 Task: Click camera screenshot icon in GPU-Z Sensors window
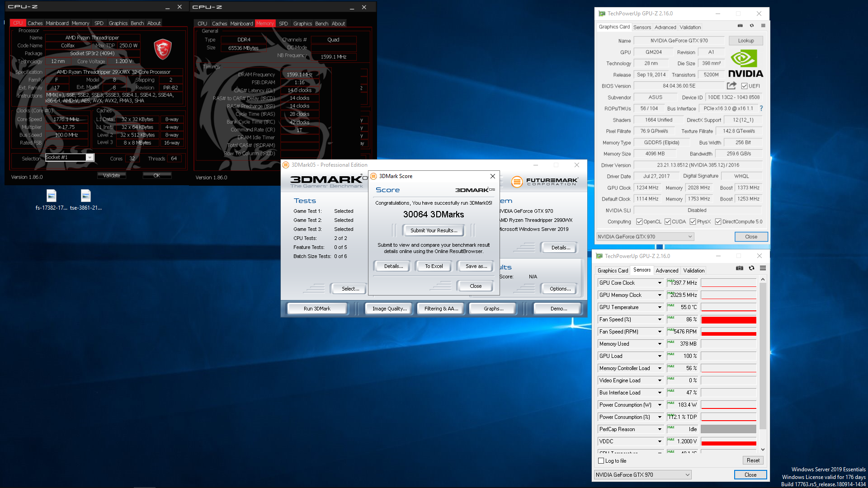point(740,268)
